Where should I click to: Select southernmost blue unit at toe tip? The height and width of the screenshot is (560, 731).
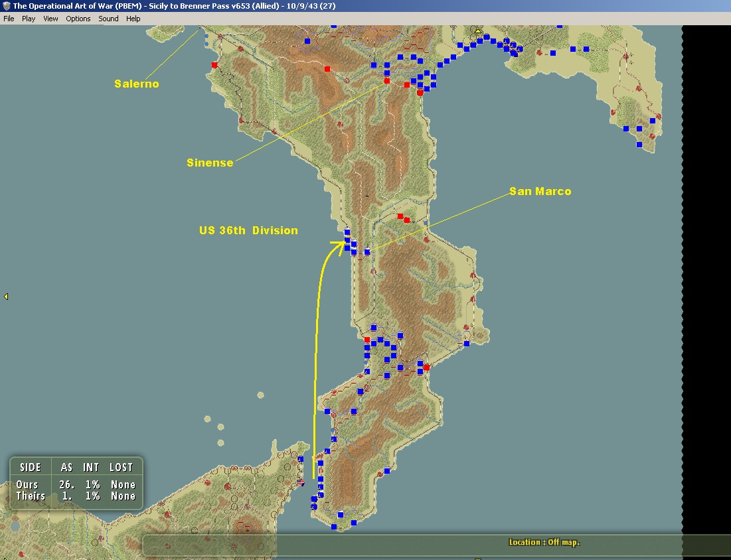(x=334, y=526)
